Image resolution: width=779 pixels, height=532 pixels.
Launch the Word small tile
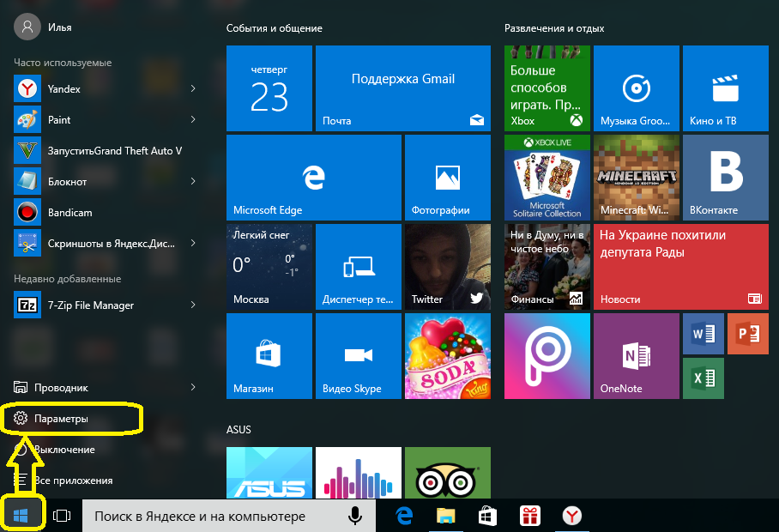pos(704,334)
